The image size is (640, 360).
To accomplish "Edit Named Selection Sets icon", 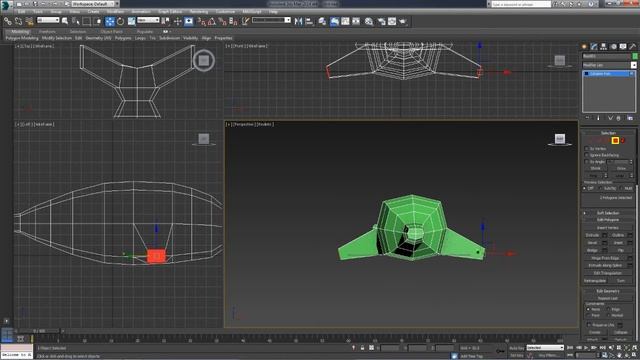I will (x=245, y=21).
